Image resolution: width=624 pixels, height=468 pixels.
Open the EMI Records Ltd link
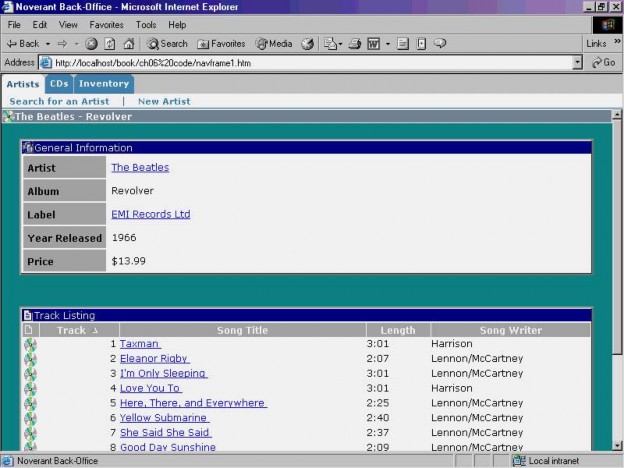[150, 214]
